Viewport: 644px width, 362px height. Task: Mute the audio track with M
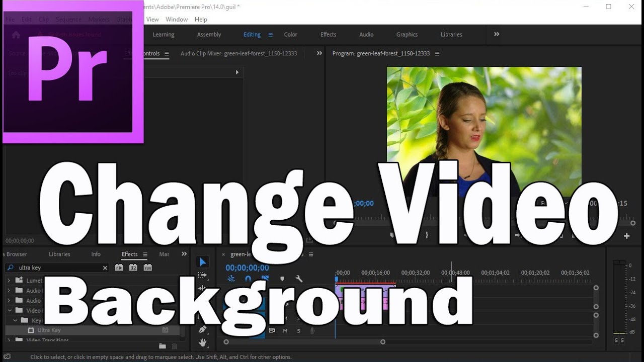285,330
